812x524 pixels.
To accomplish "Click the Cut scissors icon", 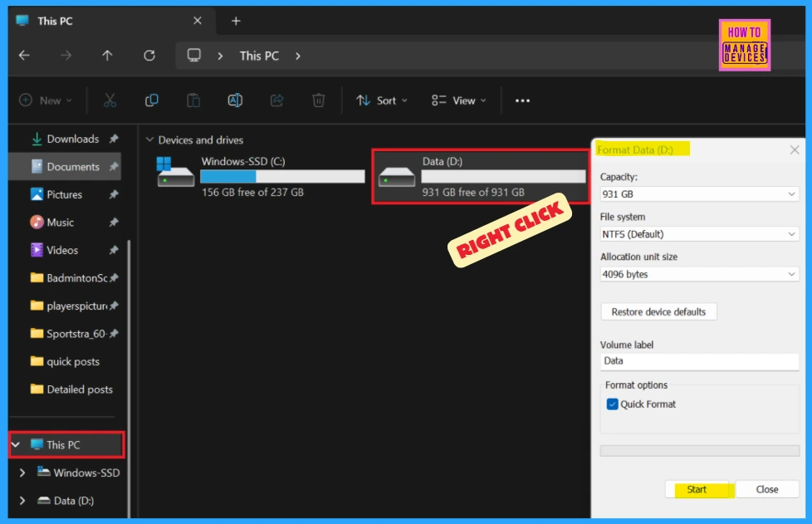I will [110, 100].
